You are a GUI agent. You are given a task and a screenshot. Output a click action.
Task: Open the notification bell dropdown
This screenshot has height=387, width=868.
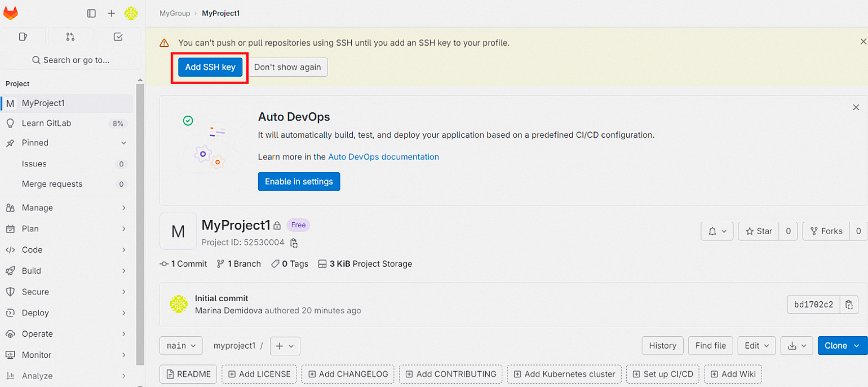click(717, 231)
